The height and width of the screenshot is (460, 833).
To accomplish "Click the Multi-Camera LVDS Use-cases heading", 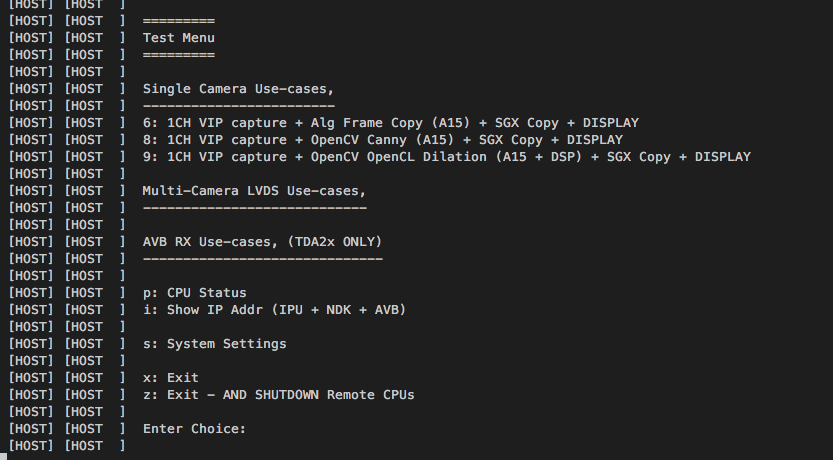I will [254, 191].
